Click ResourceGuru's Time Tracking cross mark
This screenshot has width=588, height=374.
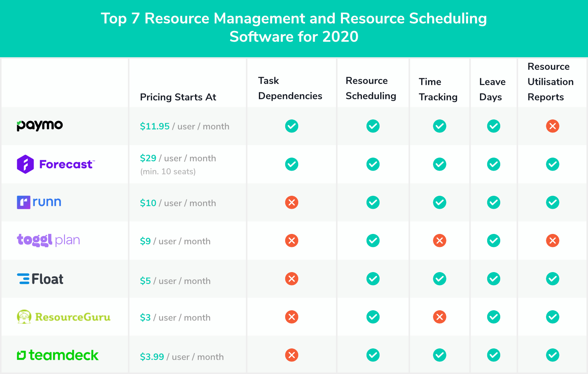pyautogui.click(x=439, y=317)
